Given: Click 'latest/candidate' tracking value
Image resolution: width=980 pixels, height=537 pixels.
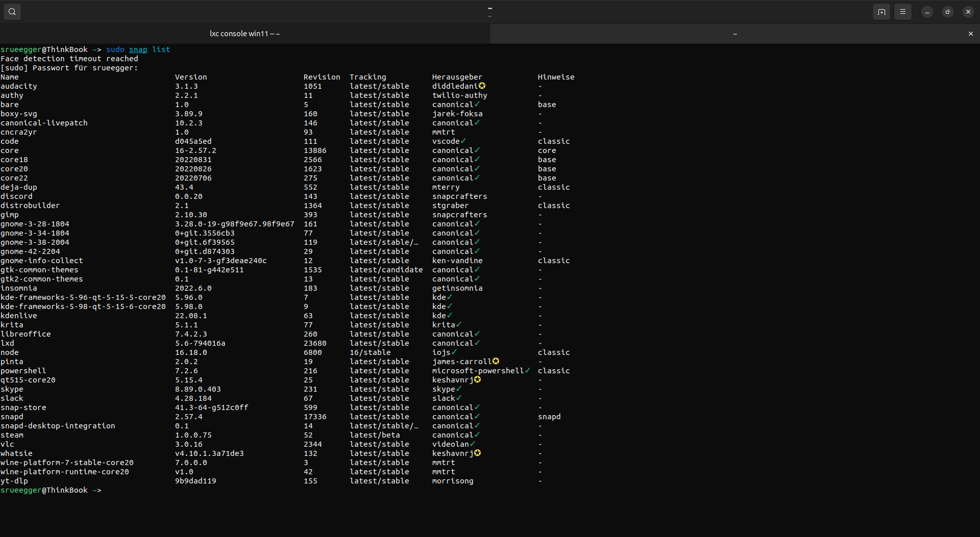Looking at the screenshot, I should (x=386, y=270).
